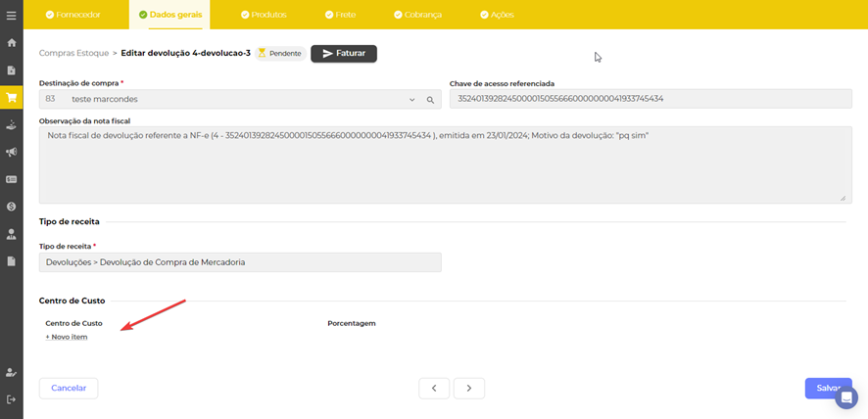This screenshot has height=419, width=868.
Task: Open the hamburger menu in the sidebar
Action: point(12,16)
